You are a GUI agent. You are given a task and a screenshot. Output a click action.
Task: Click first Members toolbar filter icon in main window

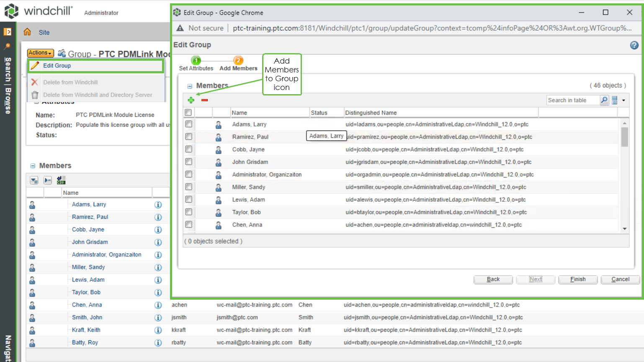pos(34,180)
